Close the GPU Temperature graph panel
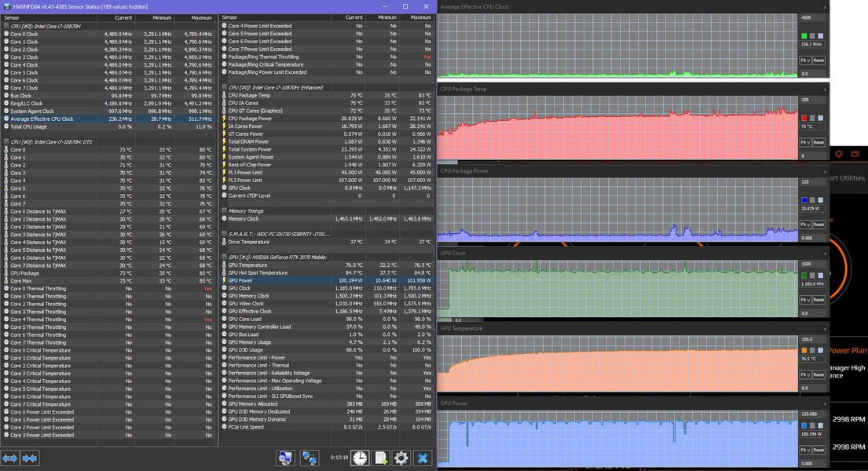Image resolution: width=868 pixels, height=471 pixels. tap(825, 330)
